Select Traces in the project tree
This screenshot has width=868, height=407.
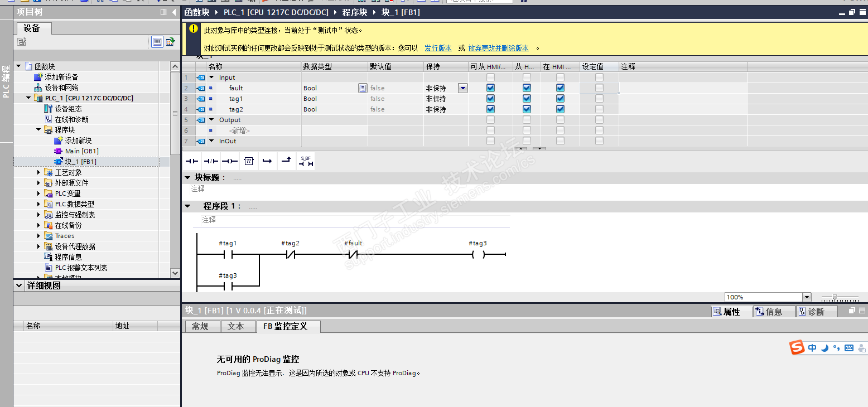[65, 236]
